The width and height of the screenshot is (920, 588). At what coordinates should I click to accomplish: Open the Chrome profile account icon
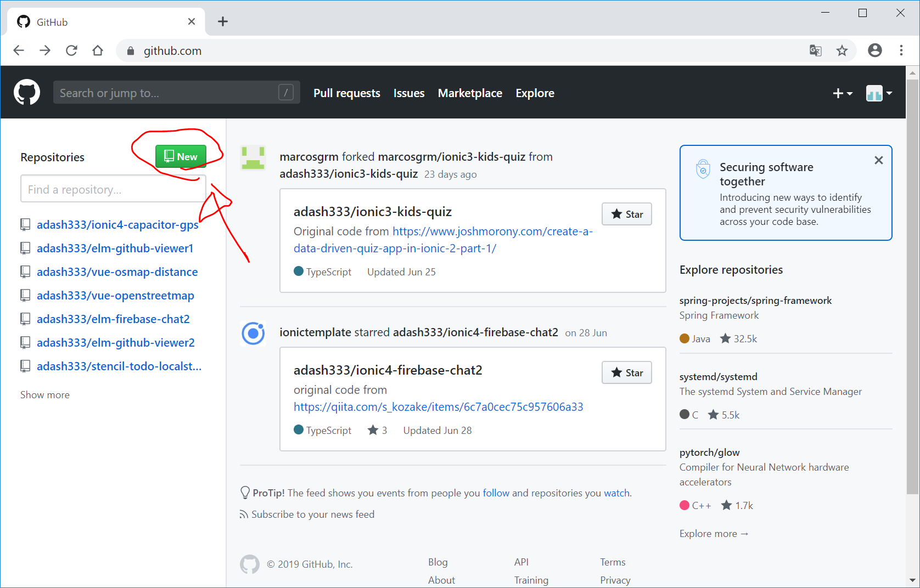874,50
